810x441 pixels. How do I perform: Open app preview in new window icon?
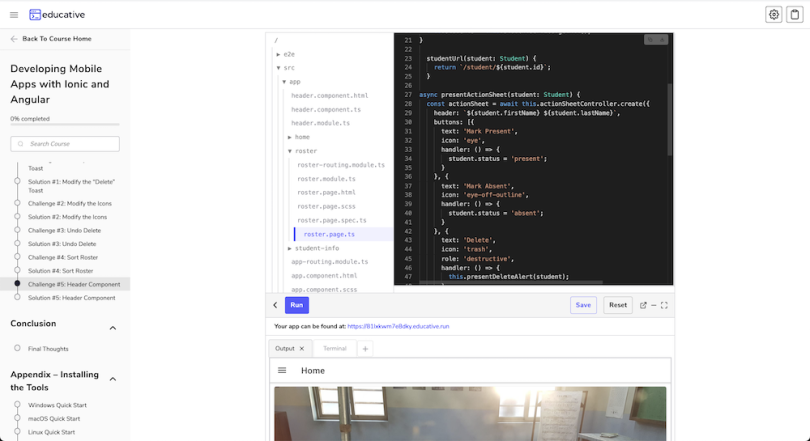(643, 305)
